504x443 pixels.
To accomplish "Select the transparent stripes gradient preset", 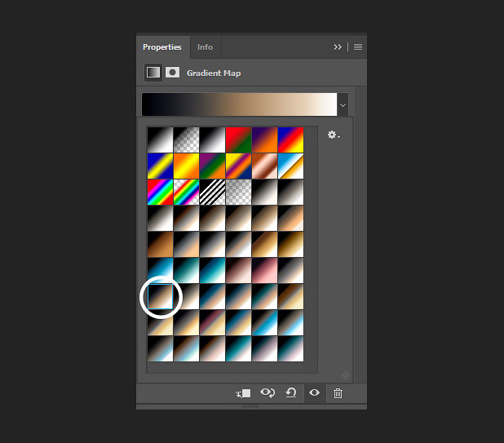I will point(212,192).
